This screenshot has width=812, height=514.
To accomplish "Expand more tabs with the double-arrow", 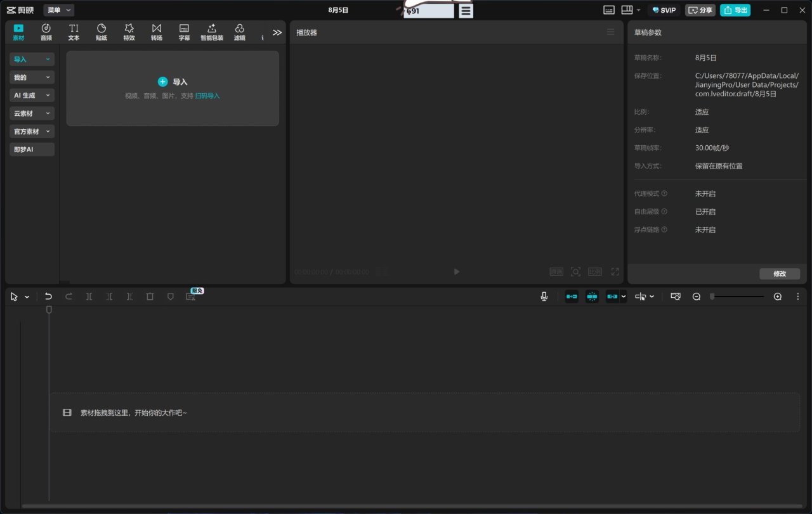I will (277, 32).
